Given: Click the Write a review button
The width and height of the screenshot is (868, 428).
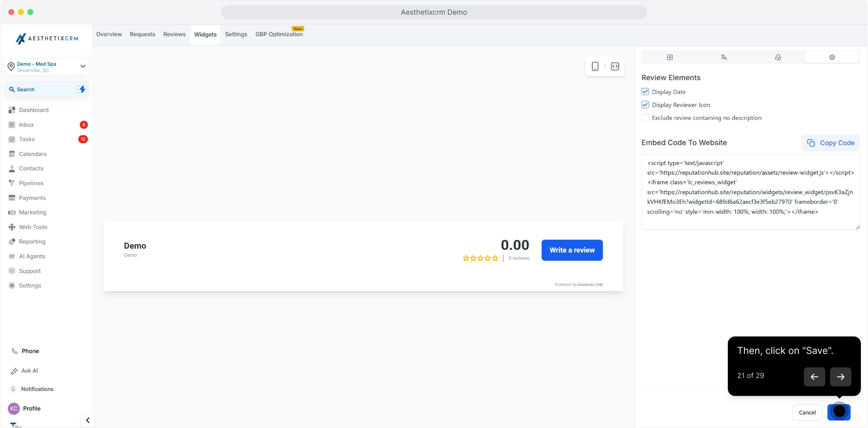Looking at the screenshot, I should [x=572, y=250].
